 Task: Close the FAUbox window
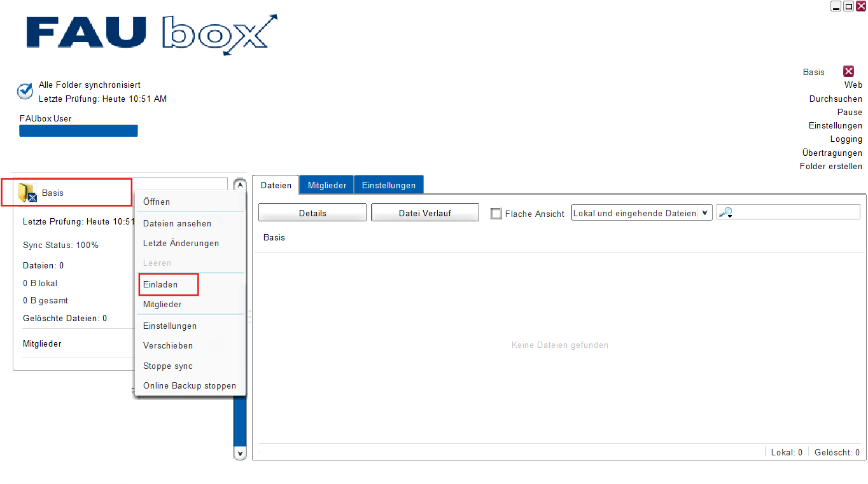click(861, 6)
